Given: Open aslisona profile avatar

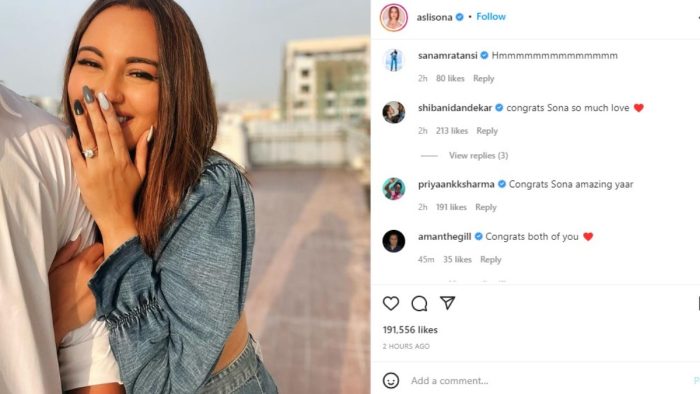Looking at the screenshot, I should click(x=394, y=17).
